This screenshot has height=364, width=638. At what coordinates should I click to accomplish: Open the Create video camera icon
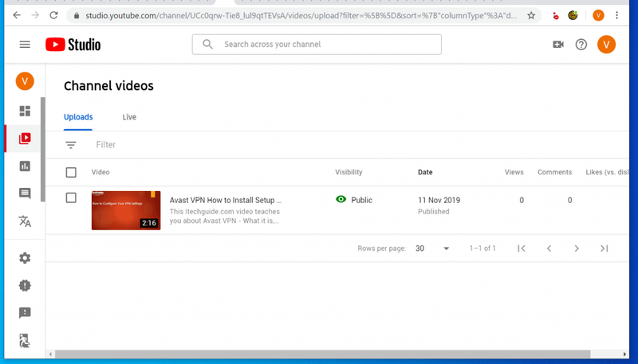[x=558, y=45]
